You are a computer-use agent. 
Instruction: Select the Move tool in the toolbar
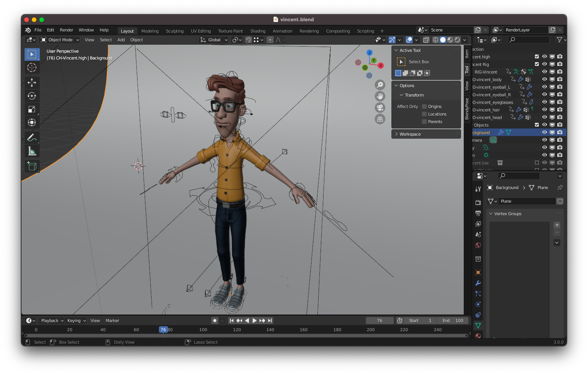click(32, 83)
